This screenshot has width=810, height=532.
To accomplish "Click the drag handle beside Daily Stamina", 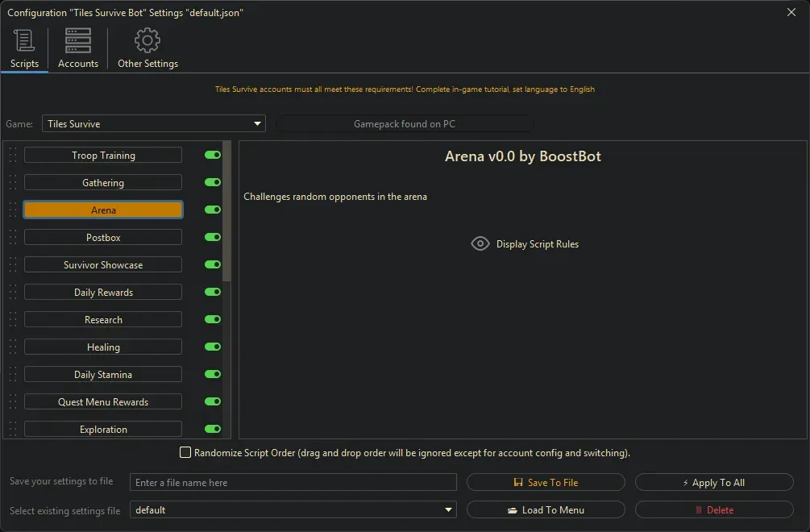I will coord(13,375).
